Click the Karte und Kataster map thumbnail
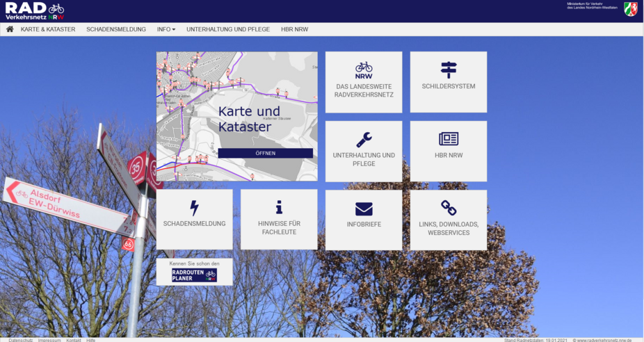The image size is (644, 342). coord(237,116)
